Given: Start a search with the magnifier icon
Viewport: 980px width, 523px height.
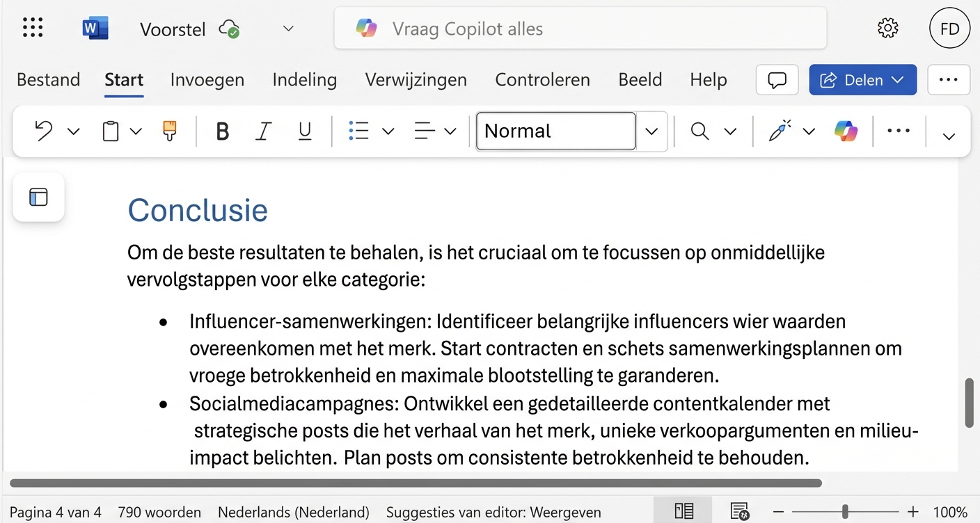Looking at the screenshot, I should tap(700, 131).
